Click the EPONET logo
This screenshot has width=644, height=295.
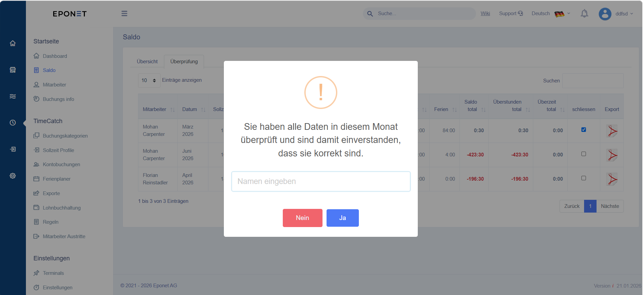coord(70,14)
